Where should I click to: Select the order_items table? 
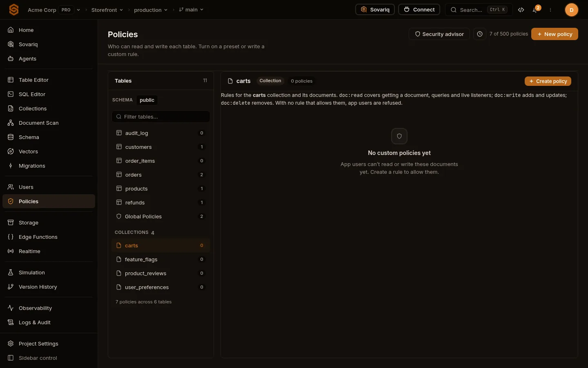pyautogui.click(x=161, y=161)
